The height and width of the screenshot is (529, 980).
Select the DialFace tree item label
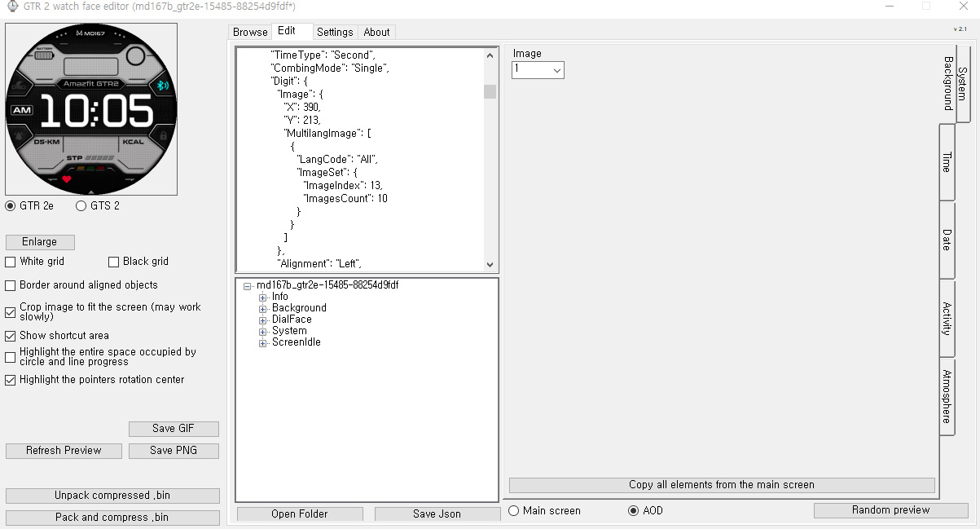[x=292, y=320]
